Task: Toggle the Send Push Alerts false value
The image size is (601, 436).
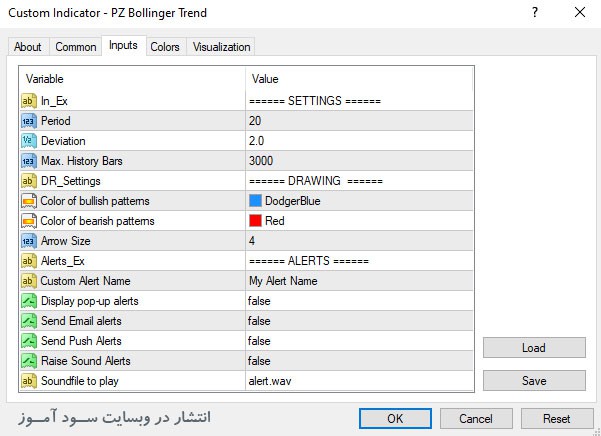Action: [x=259, y=341]
